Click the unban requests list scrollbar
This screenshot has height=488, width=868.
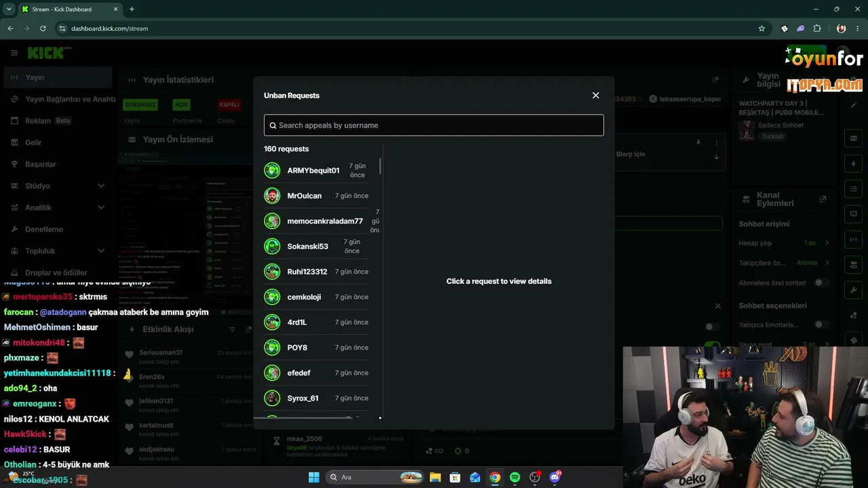380,166
